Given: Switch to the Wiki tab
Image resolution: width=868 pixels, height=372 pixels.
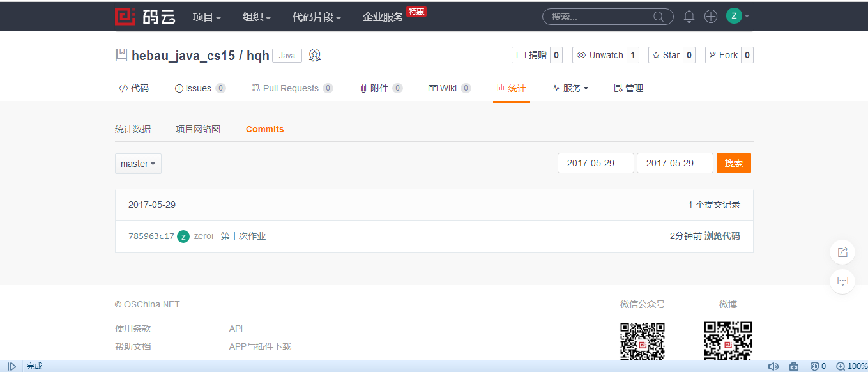Looking at the screenshot, I should pyautogui.click(x=450, y=88).
